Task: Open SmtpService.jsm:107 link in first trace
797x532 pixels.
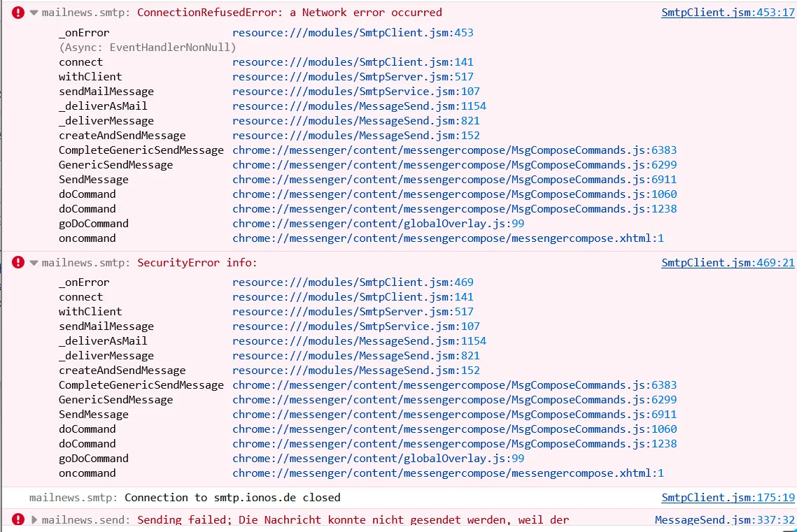Action: pos(355,92)
